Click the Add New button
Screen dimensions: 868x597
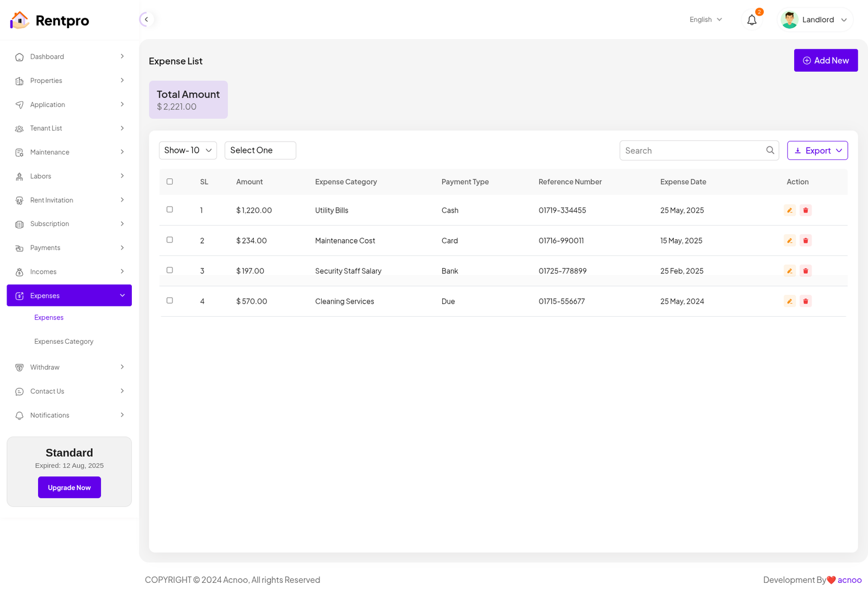tap(826, 61)
